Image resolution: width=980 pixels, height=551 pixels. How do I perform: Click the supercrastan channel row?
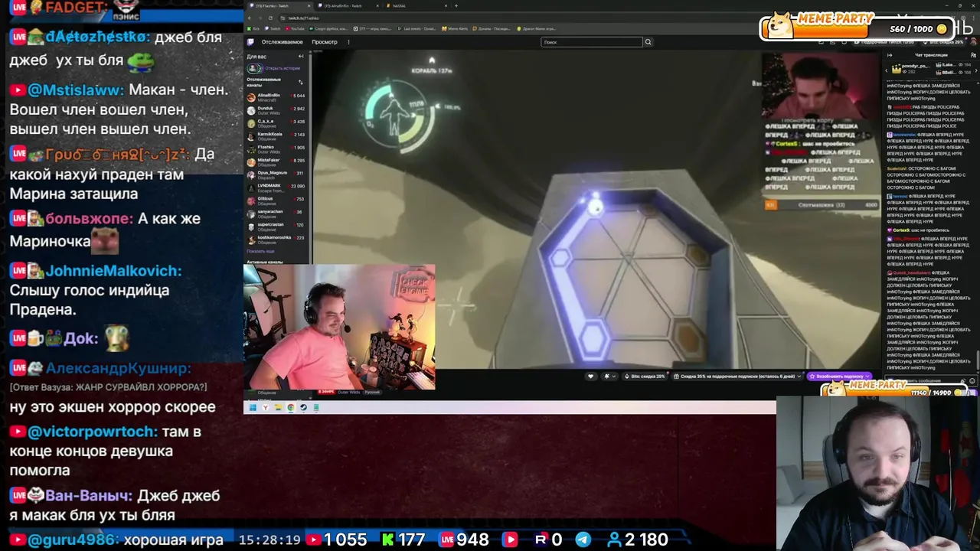276,227
